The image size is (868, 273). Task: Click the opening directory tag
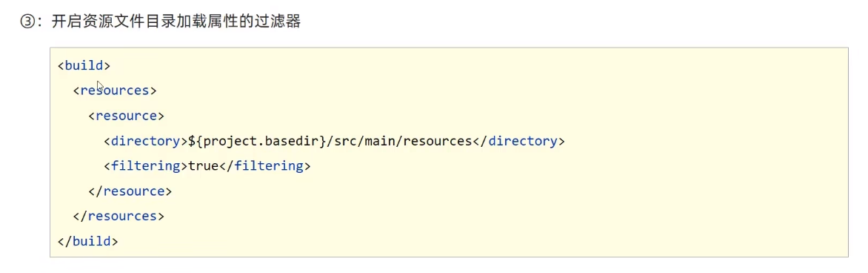click(146, 141)
